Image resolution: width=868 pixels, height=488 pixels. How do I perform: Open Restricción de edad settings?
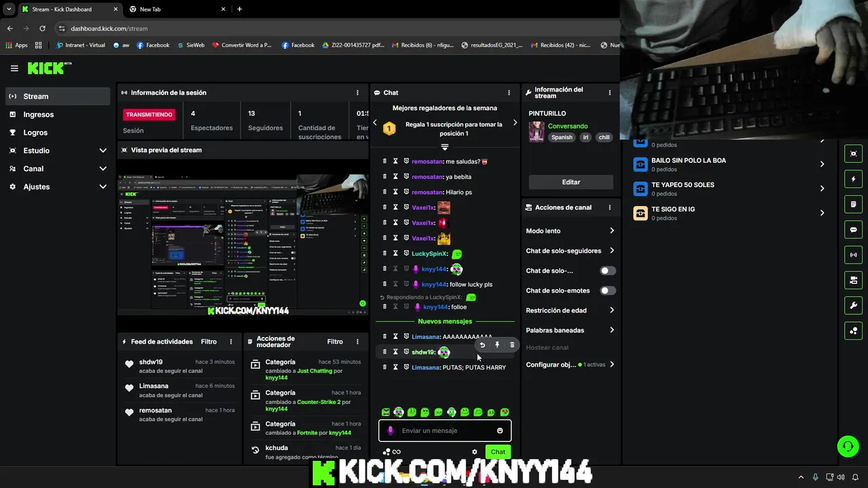tap(612, 310)
